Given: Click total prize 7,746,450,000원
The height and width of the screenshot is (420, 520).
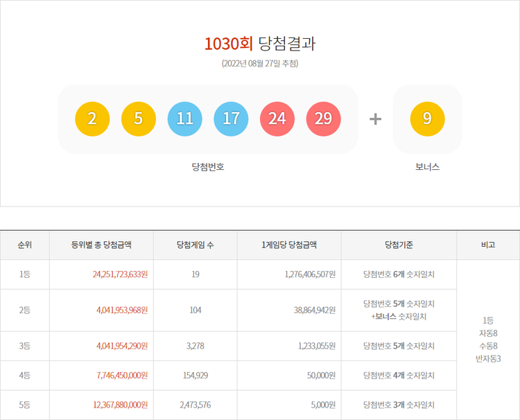Looking at the screenshot, I should pos(122,376).
